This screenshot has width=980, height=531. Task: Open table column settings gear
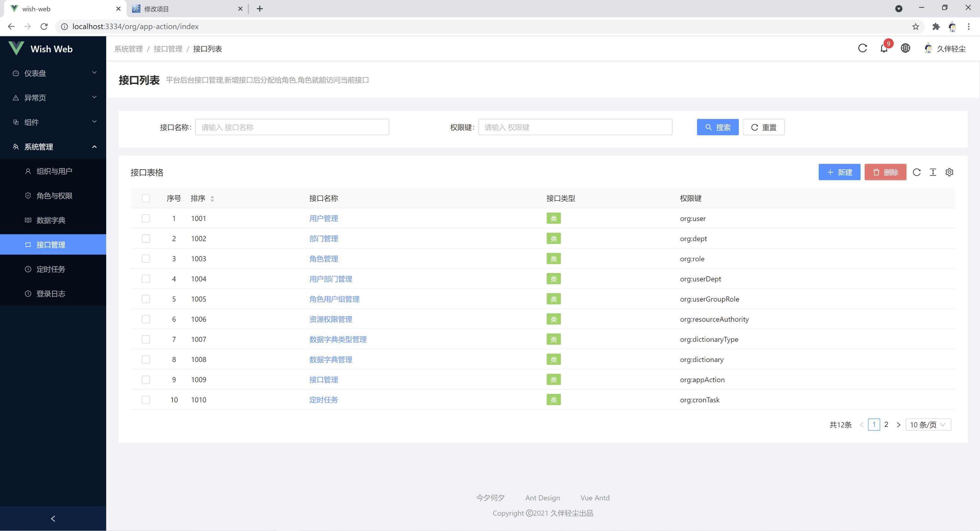point(949,172)
